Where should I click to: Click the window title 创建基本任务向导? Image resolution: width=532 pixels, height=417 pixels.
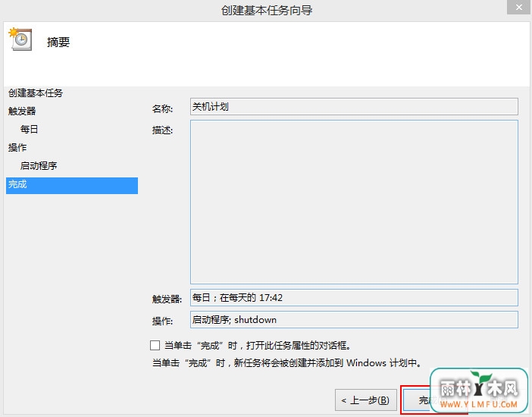coord(267,10)
